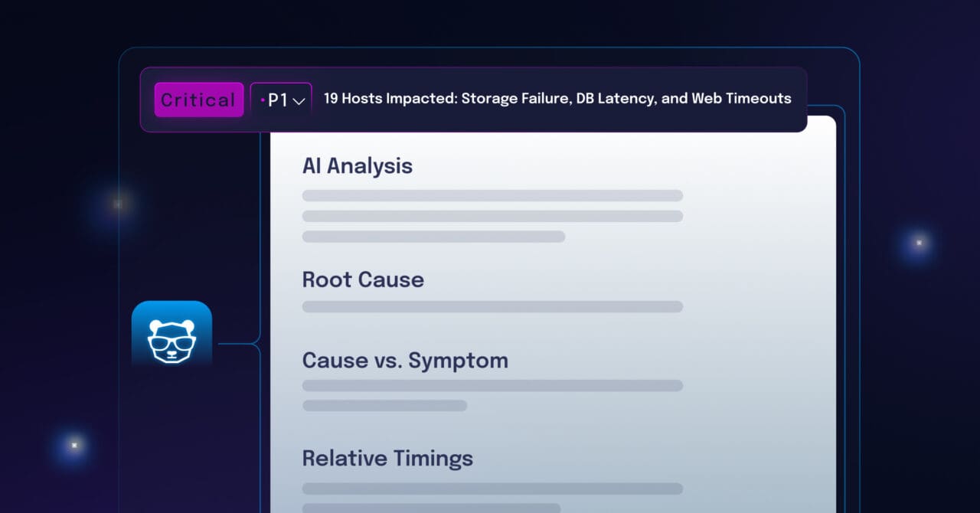The height and width of the screenshot is (513, 980).
Task: Click the glowing star in the bottom-left corner
Action: [x=74, y=445]
